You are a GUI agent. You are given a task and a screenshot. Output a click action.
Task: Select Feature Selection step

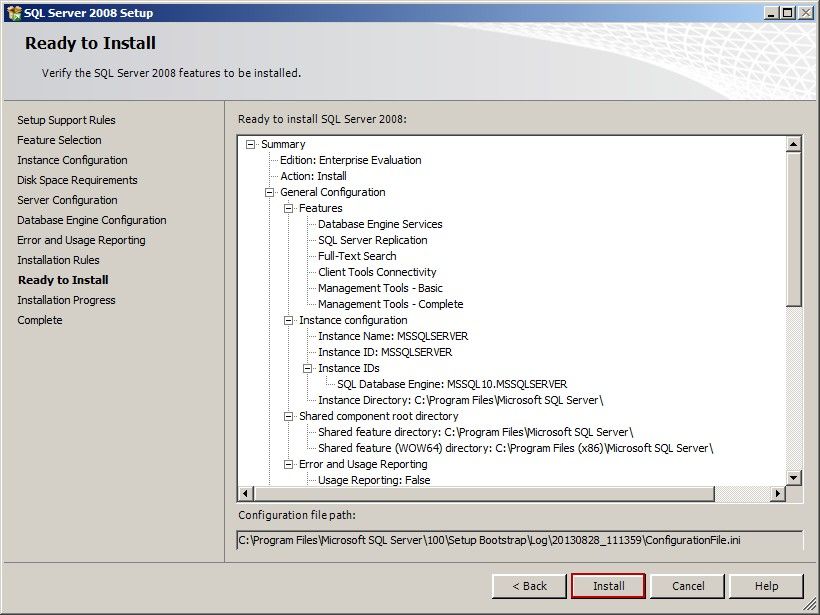59,140
